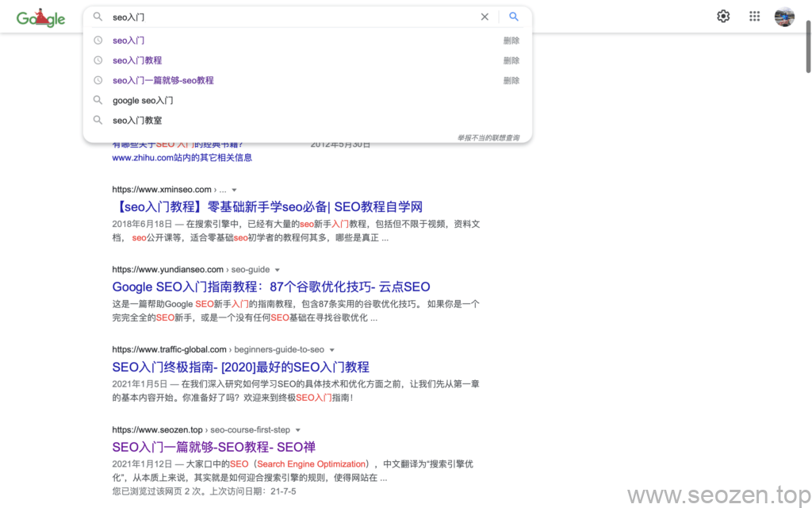Click the clock icon beside seo入门一篇就够 suggestion
The width and height of the screenshot is (812, 508).
click(98, 80)
